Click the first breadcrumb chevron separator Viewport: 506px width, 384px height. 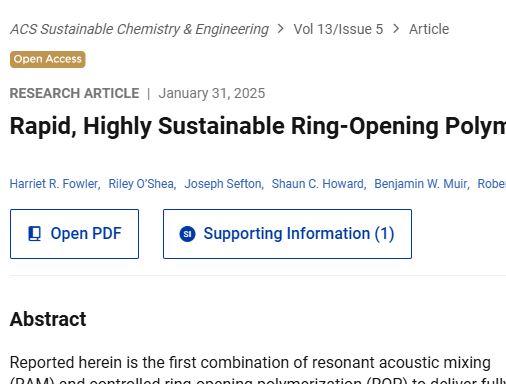click(x=281, y=29)
